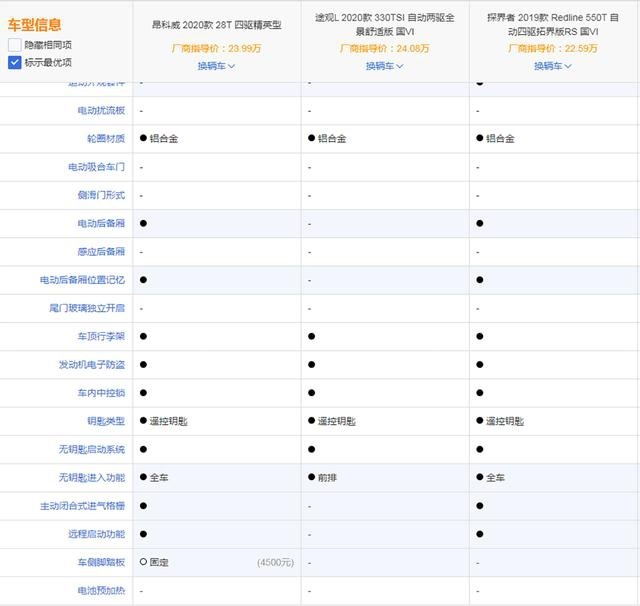Click the 电动后备厢位置记忆 row label
Viewport: 640px width, 606px height.
[x=82, y=280]
